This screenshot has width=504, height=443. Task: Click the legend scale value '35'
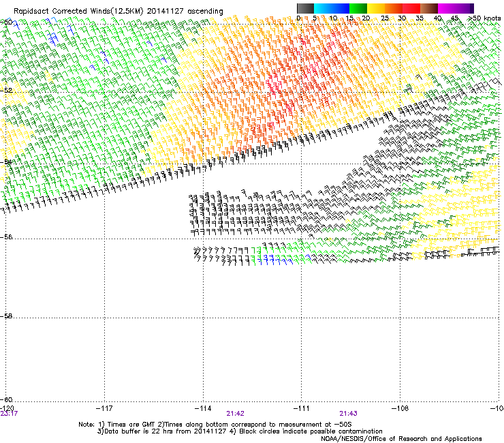click(420, 18)
